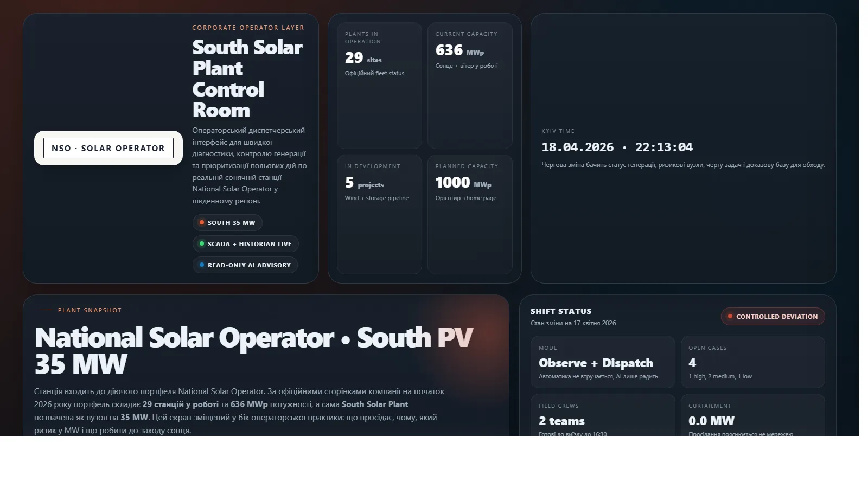Click the blue dot in READ-ONLY AI pill
Viewport: 868px width, 488px height.
click(202, 265)
